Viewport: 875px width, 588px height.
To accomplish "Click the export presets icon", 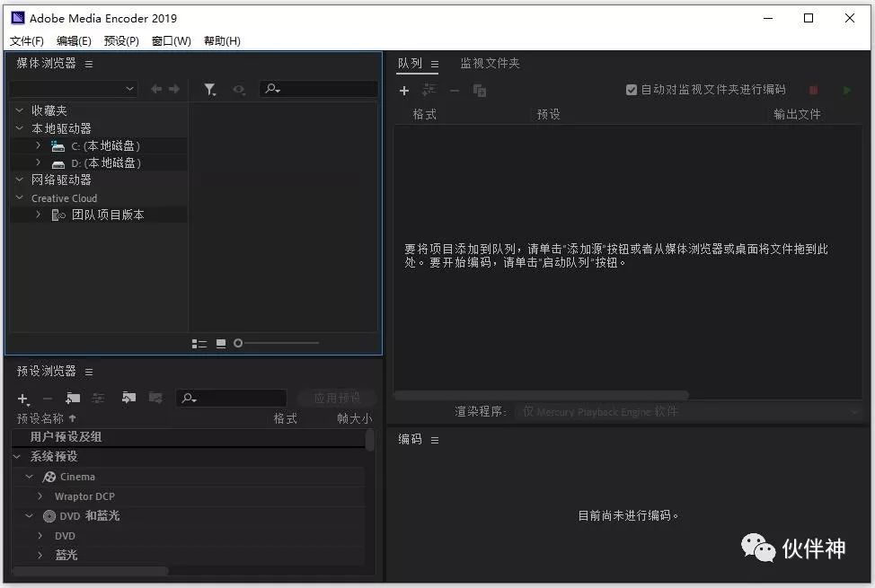I will 155,398.
